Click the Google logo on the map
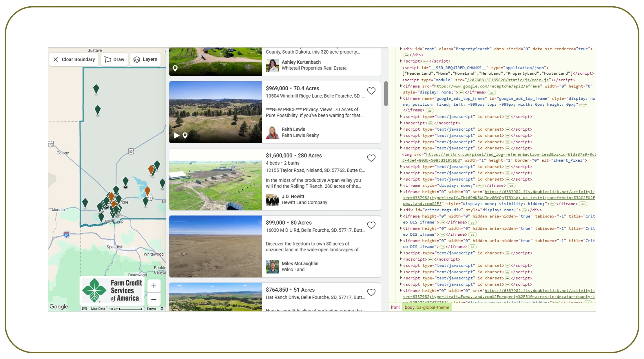Image resolution: width=644 pixels, height=359 pixels. pyautogui.click(x=59, y=307)
